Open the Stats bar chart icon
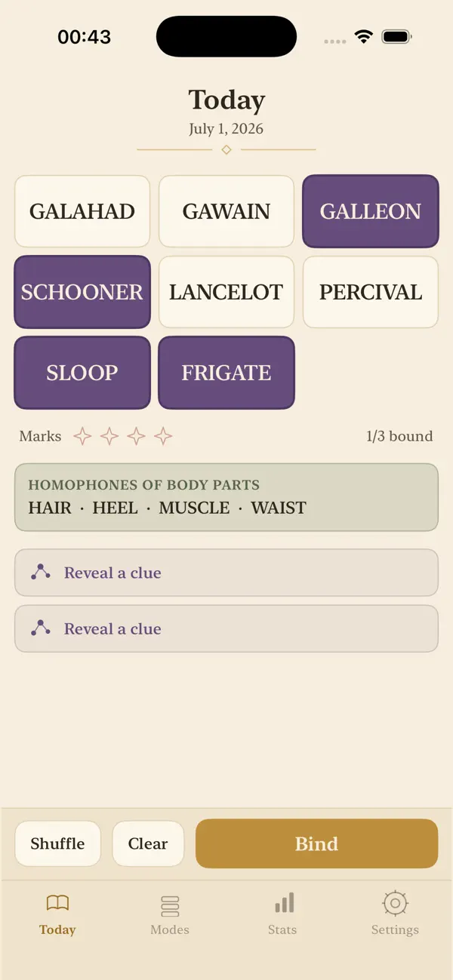Image resolution: width=453 pixels, height=980 pixels. tap(284, 902)
